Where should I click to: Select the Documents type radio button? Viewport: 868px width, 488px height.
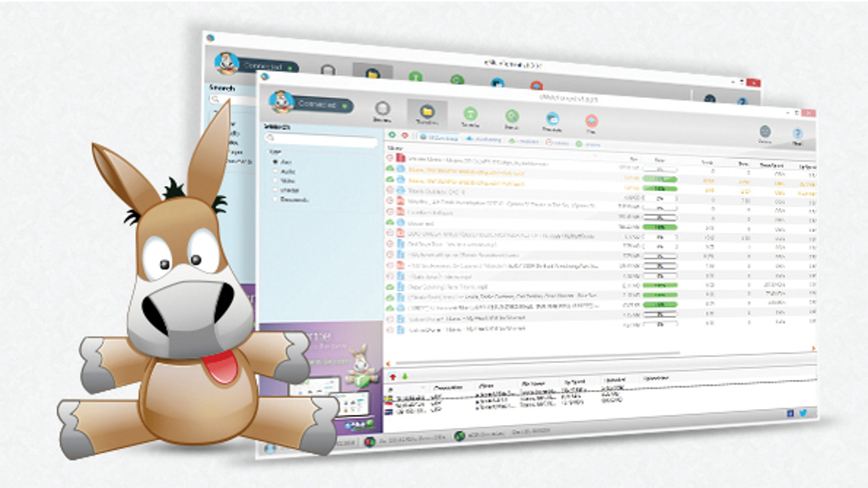[275, 199]
